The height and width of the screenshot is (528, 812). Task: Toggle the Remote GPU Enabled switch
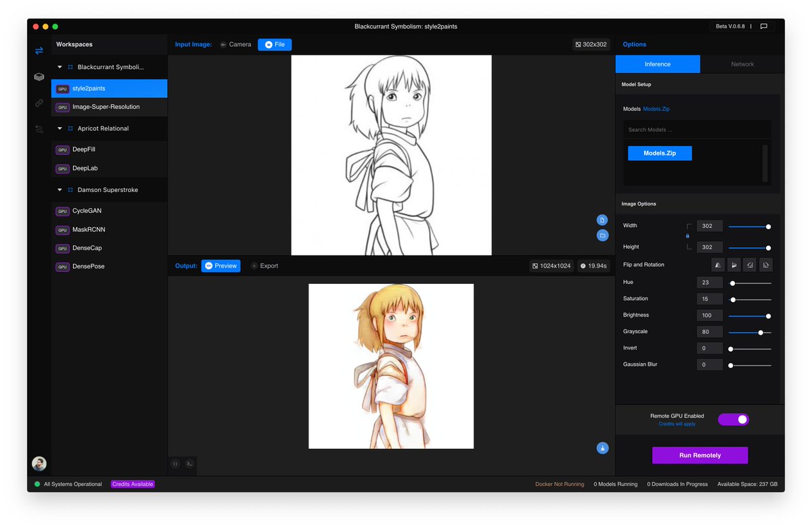pos(734,420)
